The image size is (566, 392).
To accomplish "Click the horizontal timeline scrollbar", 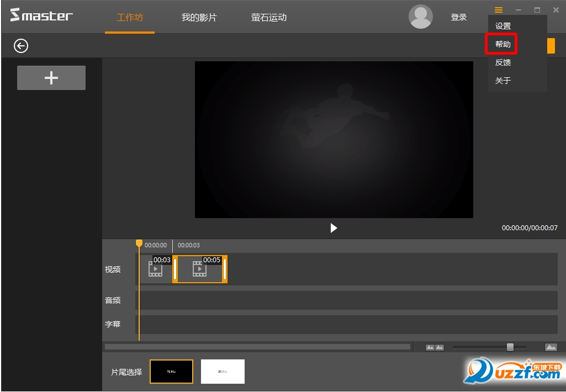I will pyautogui.click(x=257, y=347).
